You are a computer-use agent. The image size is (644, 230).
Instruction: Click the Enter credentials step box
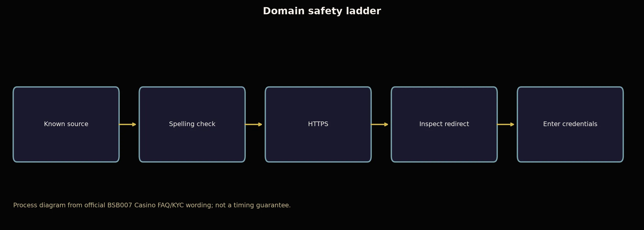570,124
